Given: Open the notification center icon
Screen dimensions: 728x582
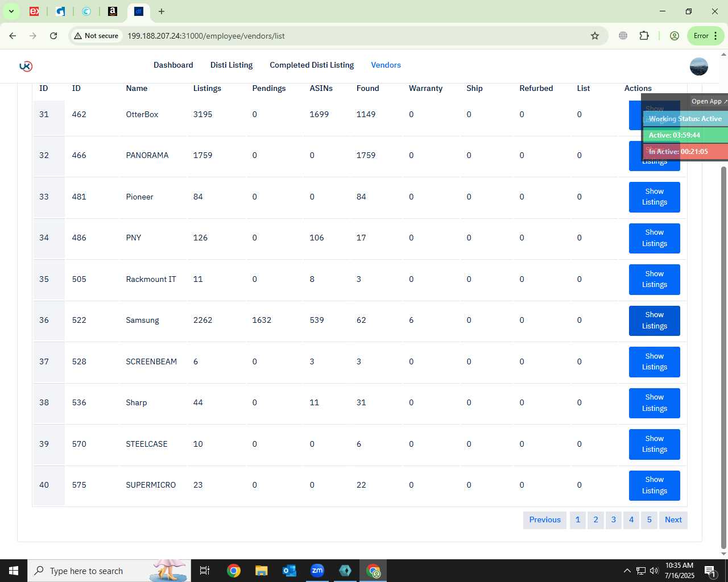Looking at the screenshot, I should click(x=710, y=571).
